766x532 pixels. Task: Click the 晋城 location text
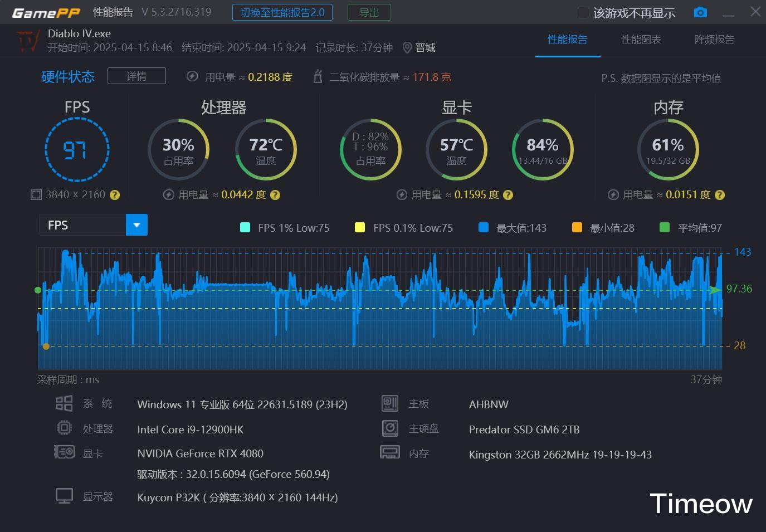[x=426, y=48]
